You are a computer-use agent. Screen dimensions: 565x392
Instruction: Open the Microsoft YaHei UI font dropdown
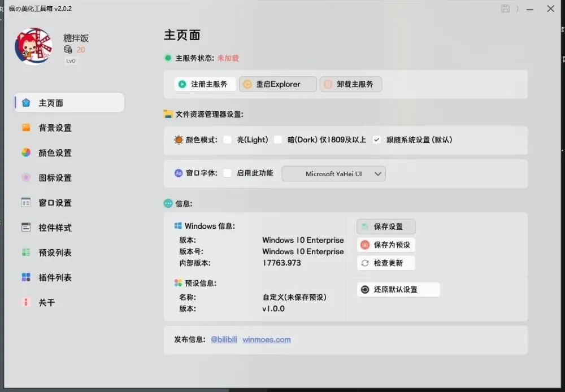pos(333,173)
